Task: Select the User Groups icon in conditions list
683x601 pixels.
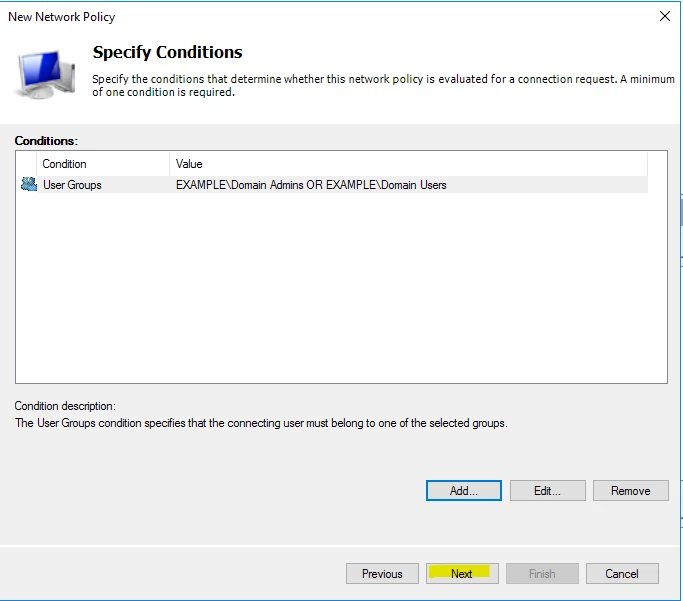Action: coord(29,184)
